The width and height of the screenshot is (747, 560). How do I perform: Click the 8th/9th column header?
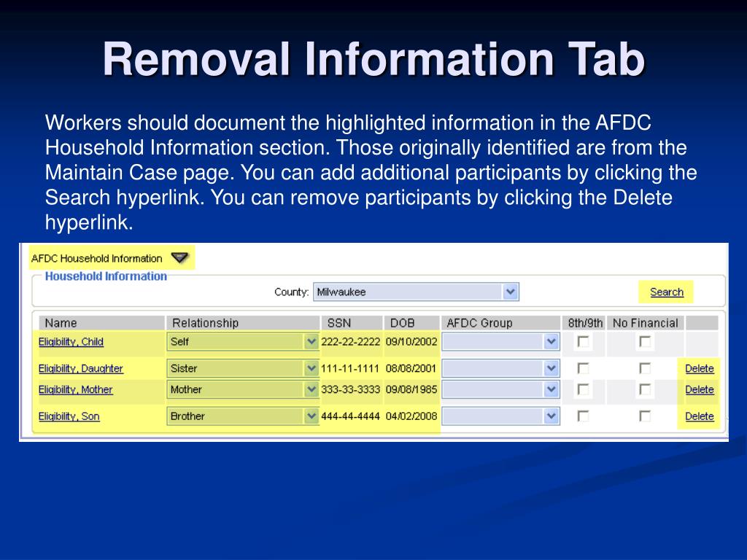pos(584,323)
